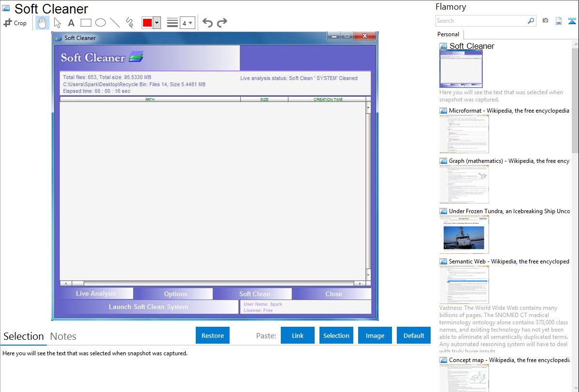
Task: Click the blue upload icon in Flamory
Action: point(572,21)
